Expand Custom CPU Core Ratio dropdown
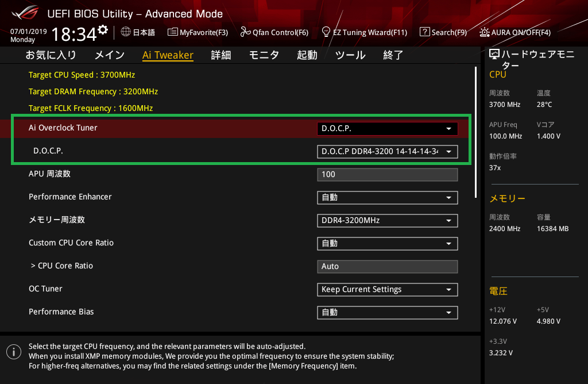The height and width of the screenshot is (384, 588). (x=388, y=244)
